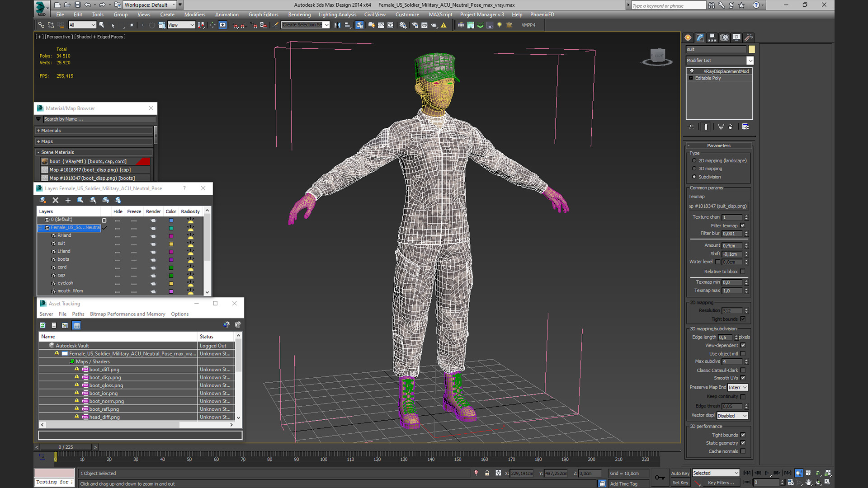
Task: Toggle Filter texmap checkbox
Action: pos(742,225)
